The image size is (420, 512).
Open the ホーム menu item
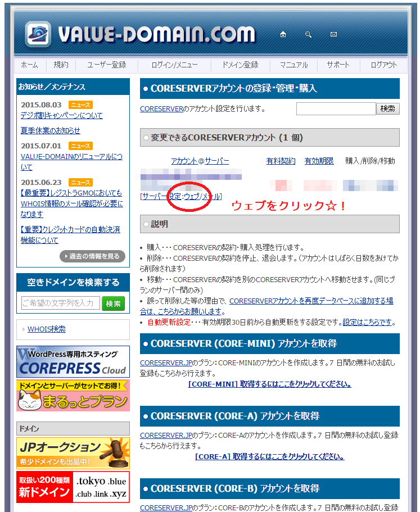coord(29,65)
